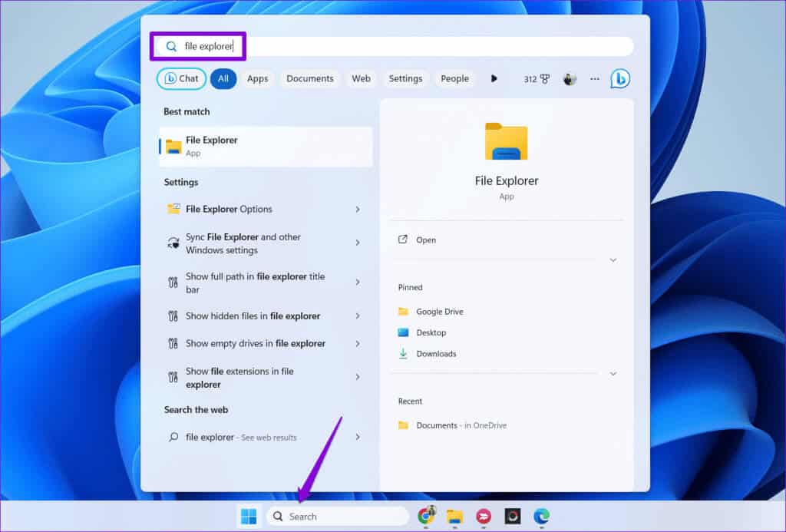Expand arrow for Sync File Explorer settings
The image size is (786, 532).
tap(358, 243)
